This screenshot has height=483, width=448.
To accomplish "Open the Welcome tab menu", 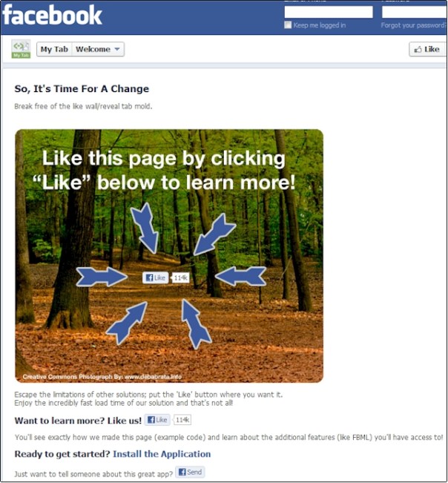I will (x=98, y=49).
